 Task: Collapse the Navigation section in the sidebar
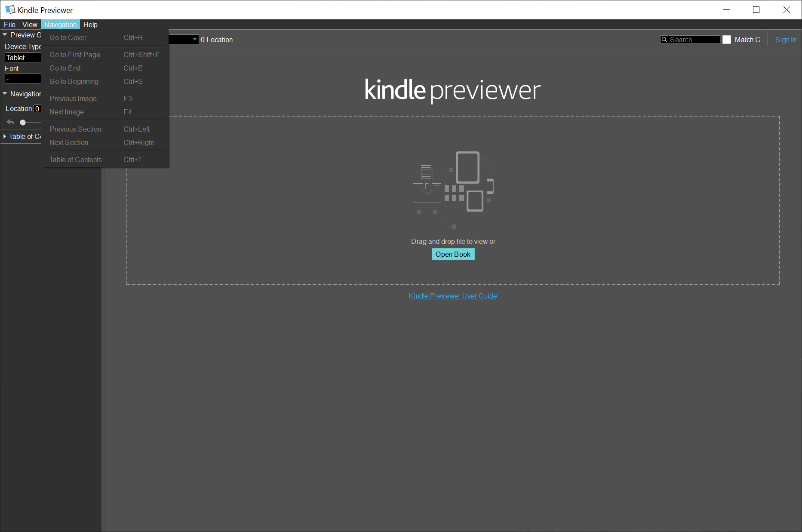coord(5,93)
